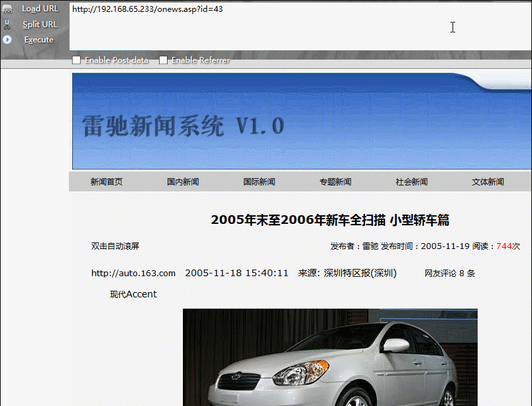Select 国际新闻 in the navigation bar
532x406 pixels.
[259, 182]
